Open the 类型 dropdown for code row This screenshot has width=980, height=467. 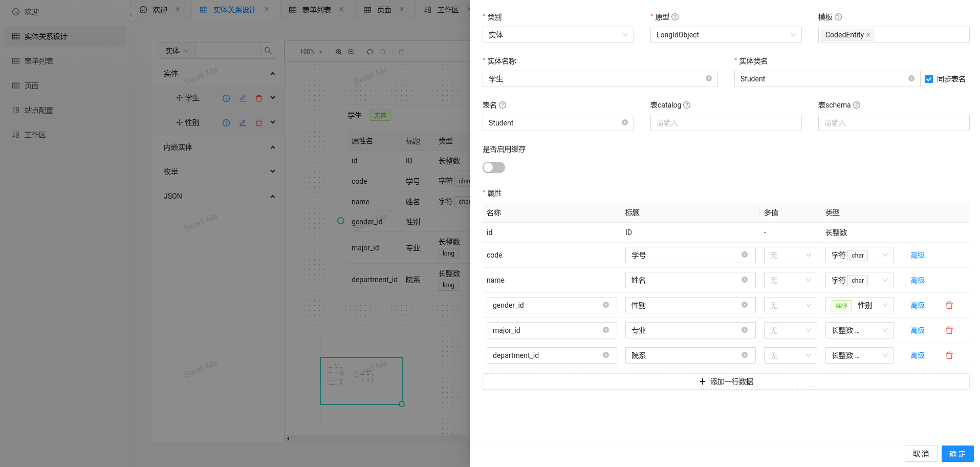click(x=859, y=255)
